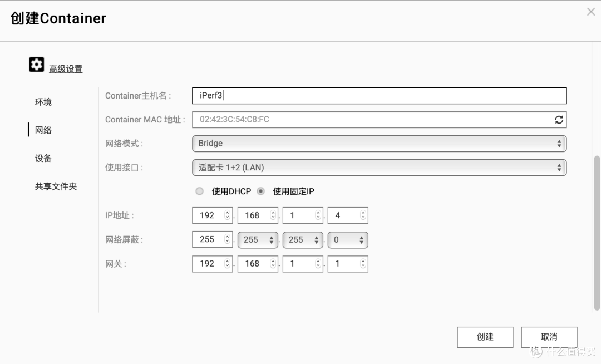The image size is (601, 364).
Task: Regenerate the Container MAC address with refresh icon
Action: pos(559,120)
